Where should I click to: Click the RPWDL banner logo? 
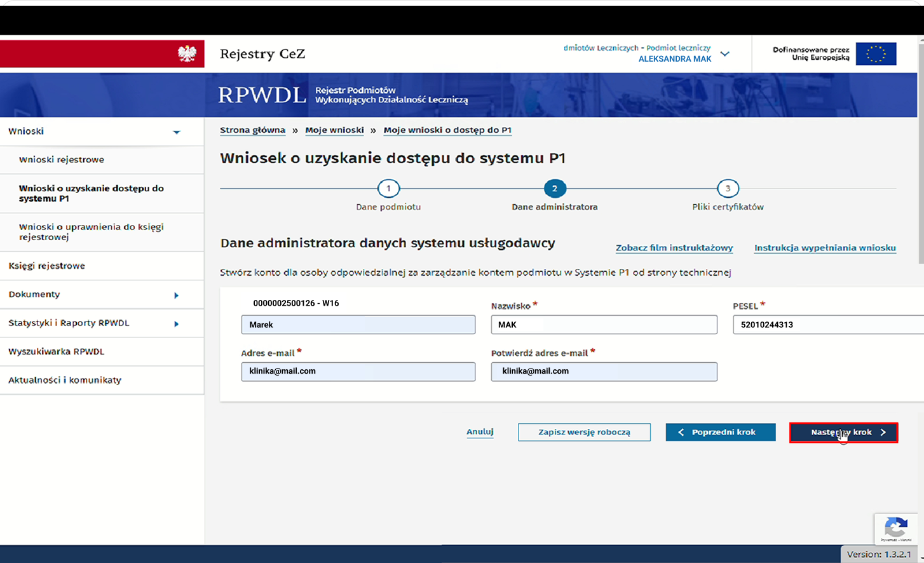pos(262,94)
